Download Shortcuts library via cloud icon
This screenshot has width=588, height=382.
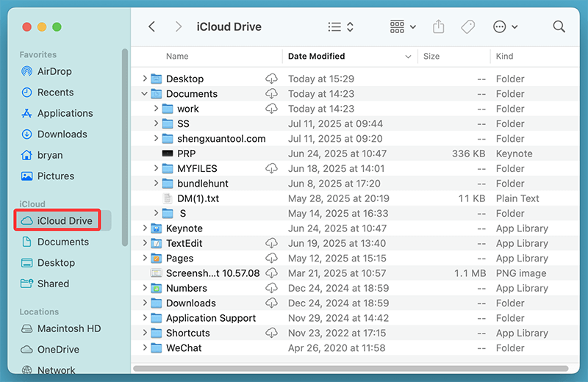[x=271, y=333]
